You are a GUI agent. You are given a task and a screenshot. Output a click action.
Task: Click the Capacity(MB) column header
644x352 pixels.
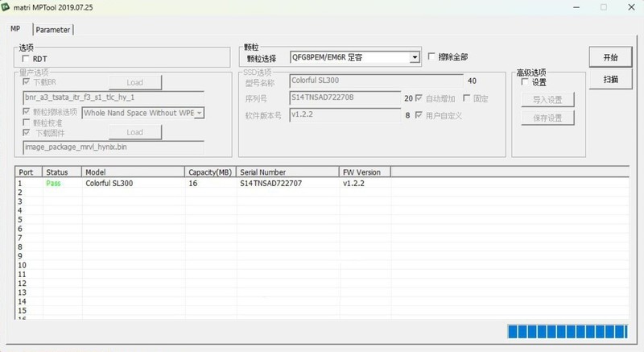210,172
